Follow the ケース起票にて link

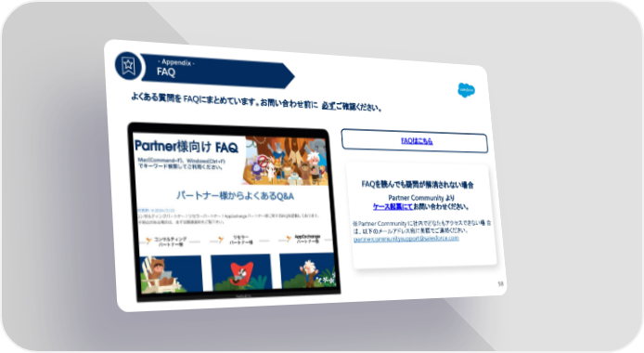[393, 206]
